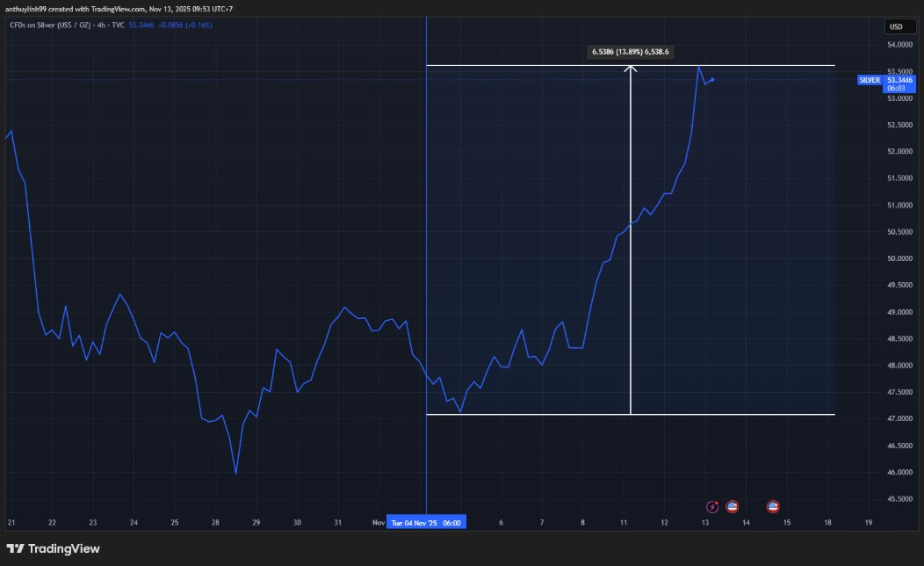
Task: Click the arrowhead atop the measurement line
Action: pos(631,69)
